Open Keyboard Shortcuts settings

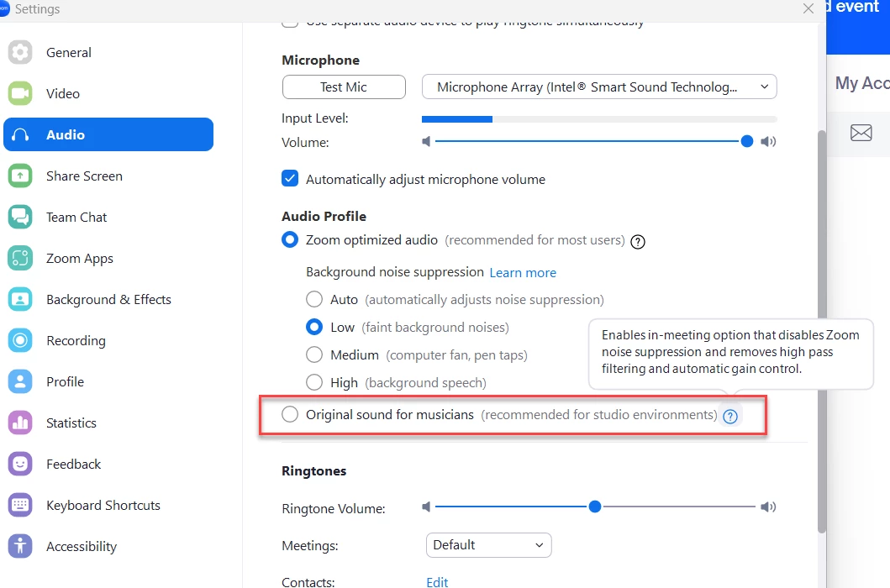pyautogui.click(x=108, y=505)
